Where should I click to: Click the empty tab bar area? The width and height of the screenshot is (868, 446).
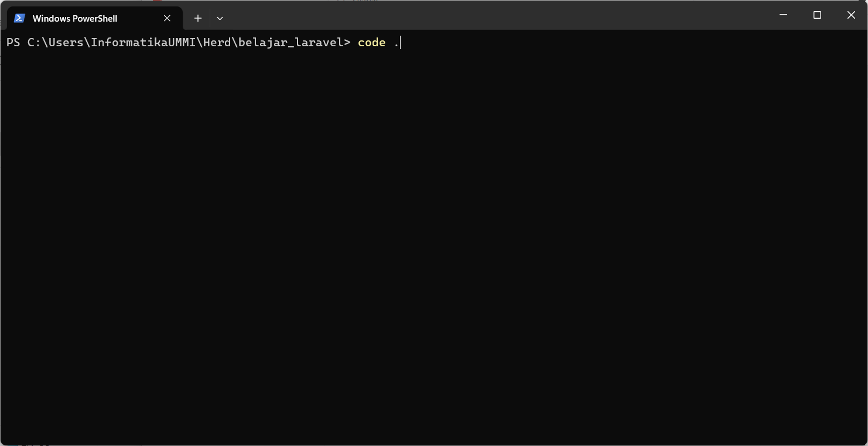[x=469, y=18]
